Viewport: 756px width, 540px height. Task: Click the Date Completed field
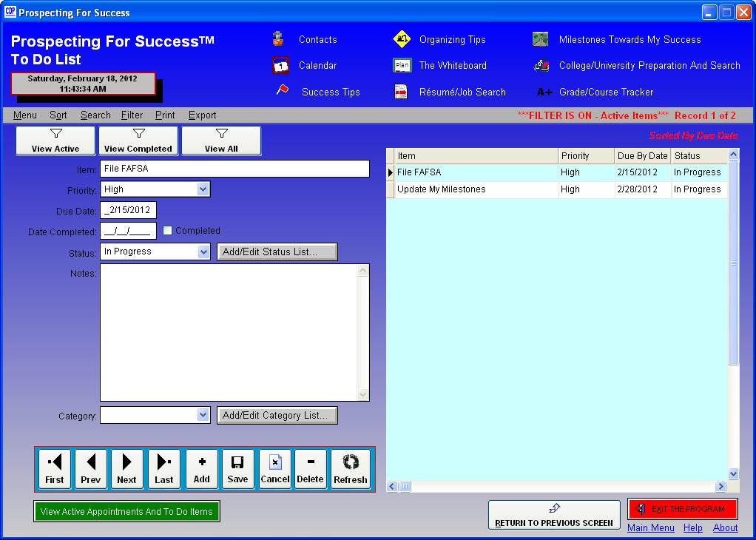128,231
